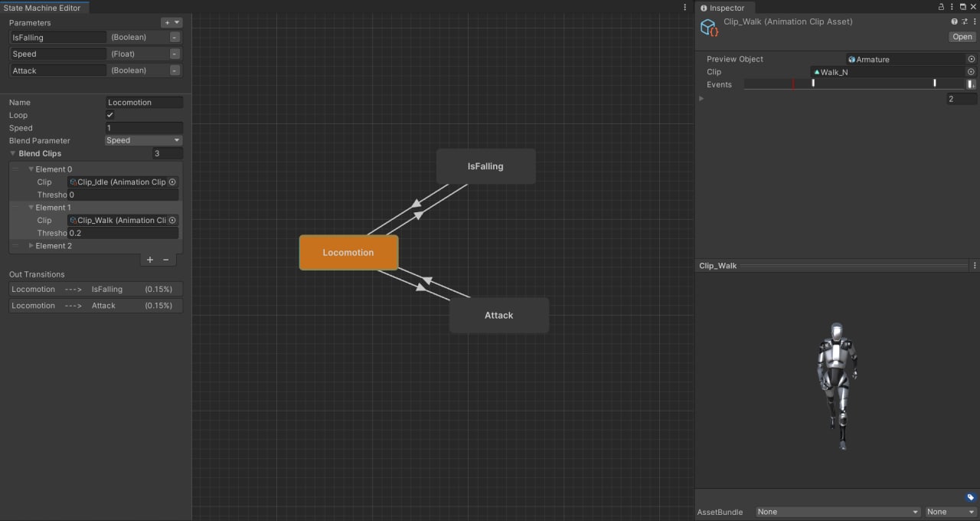
Task: Select the Locomotion to Attack out transition
Action: pos(96,306)
